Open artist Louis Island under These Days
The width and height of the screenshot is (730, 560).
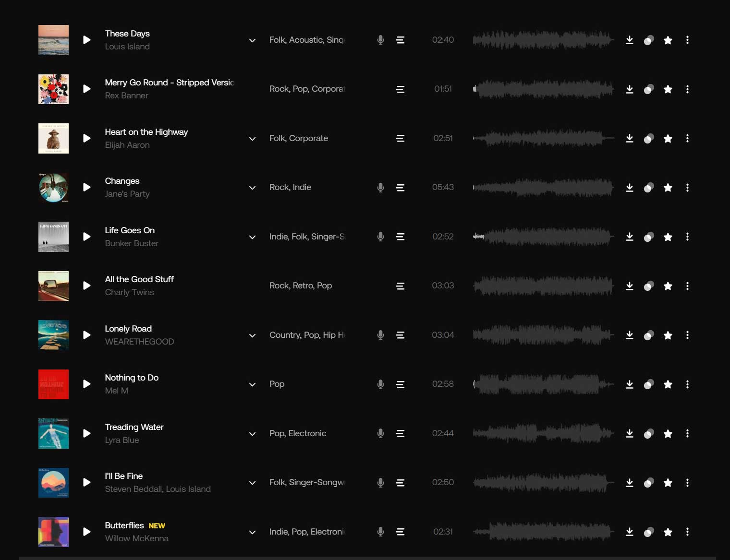pyautogui.click(x=127, y=47)
